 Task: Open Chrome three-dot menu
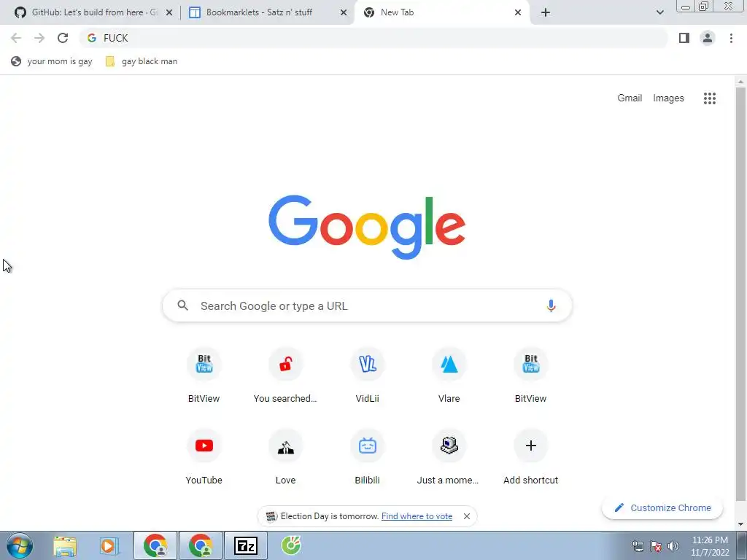click(x=731, y=38)
